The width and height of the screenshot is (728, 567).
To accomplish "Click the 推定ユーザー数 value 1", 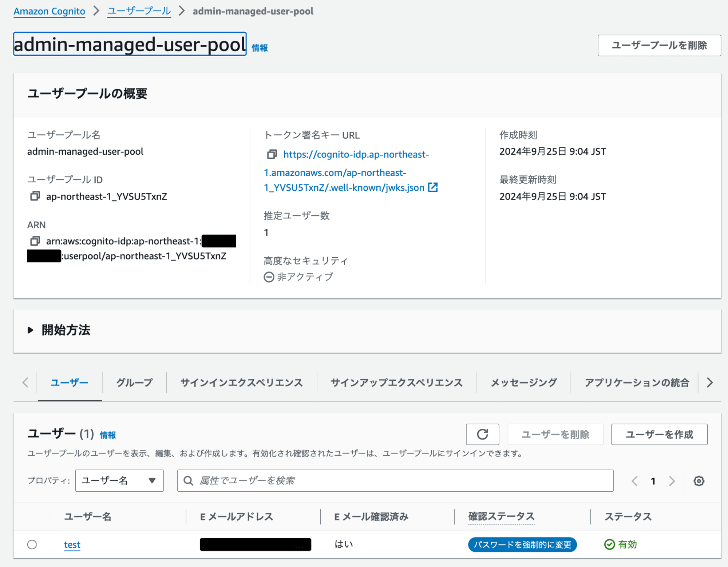I will tap(266, 233).
